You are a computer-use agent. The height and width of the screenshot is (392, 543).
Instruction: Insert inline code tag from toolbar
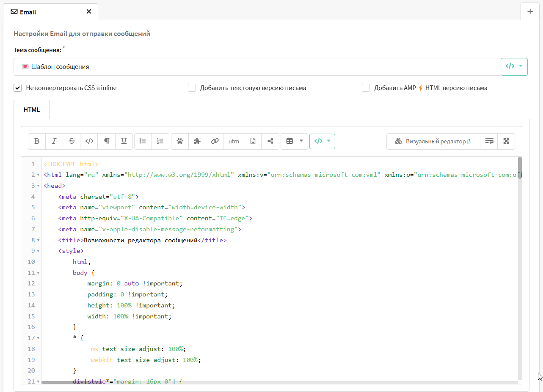tap(89, 141)
